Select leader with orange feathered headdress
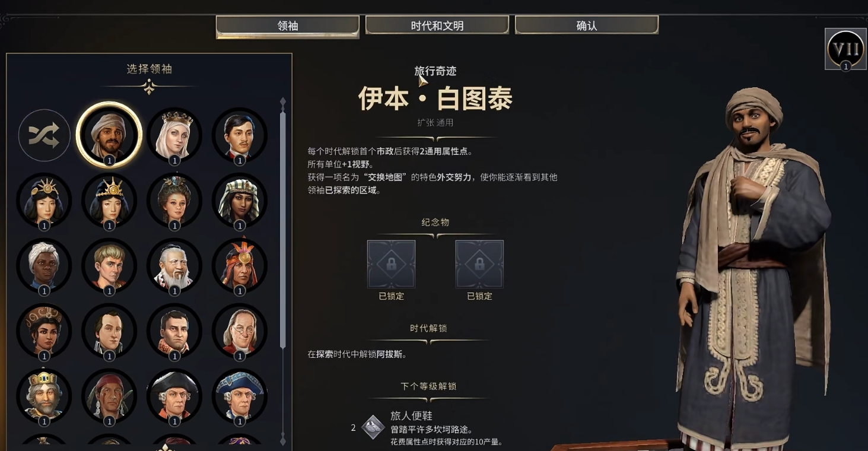Screen dimensions: 868x451 click(x=240, y=266)
